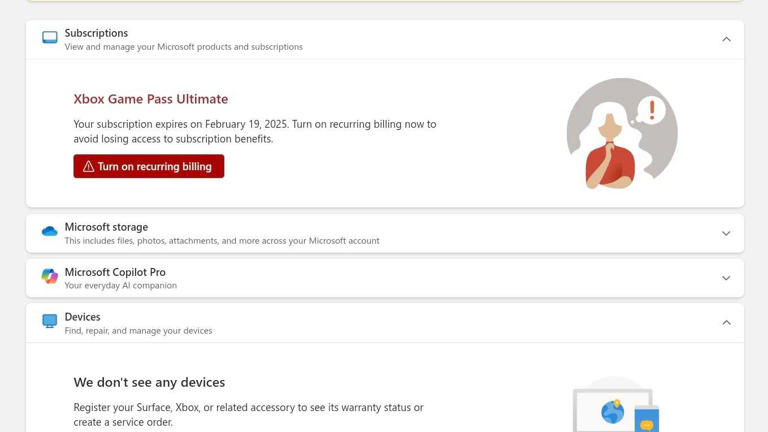The width and height of the screenshot is (768, 432).
Task: Click the colorful Microsoft Copilot Pro logo
Action: point(49,277)
